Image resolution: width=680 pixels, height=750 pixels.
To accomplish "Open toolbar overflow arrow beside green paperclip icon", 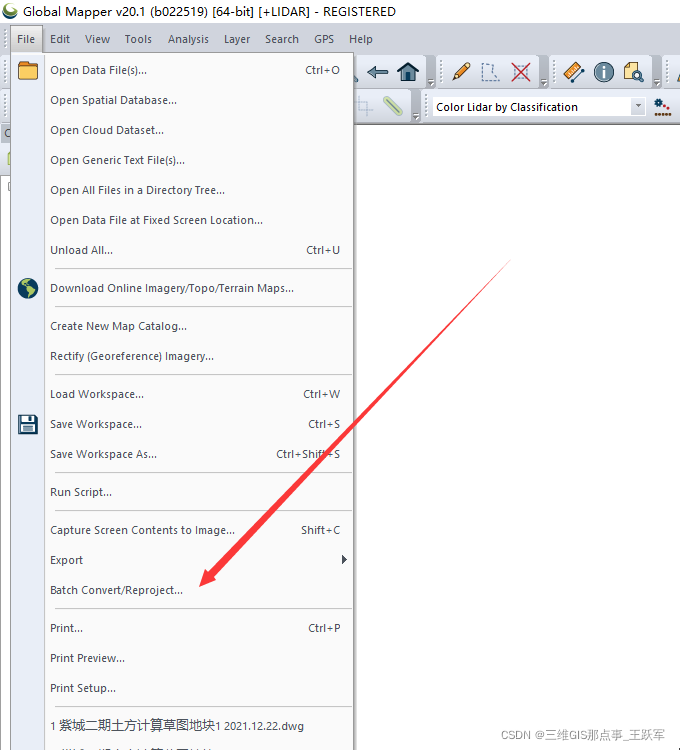I will 416,116.
